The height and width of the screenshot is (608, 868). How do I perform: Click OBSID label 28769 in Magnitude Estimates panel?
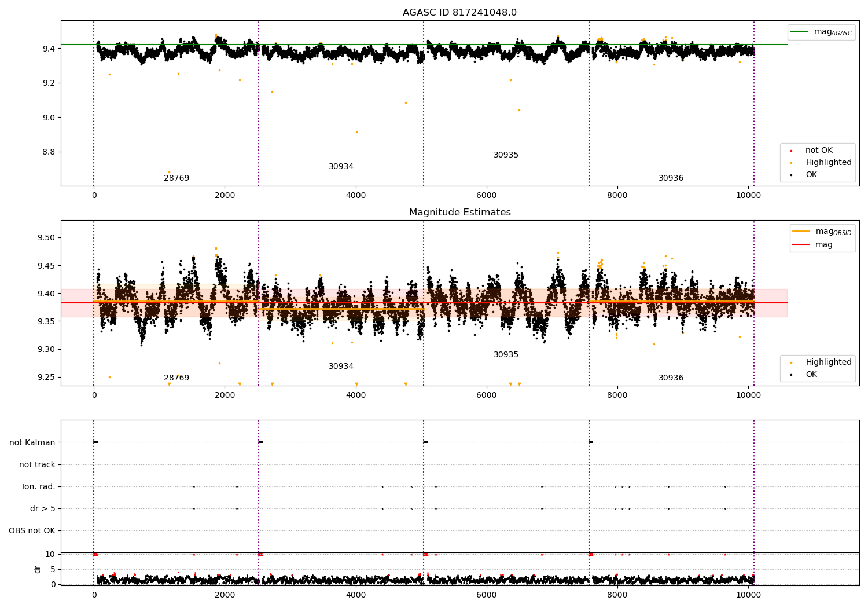176,378
